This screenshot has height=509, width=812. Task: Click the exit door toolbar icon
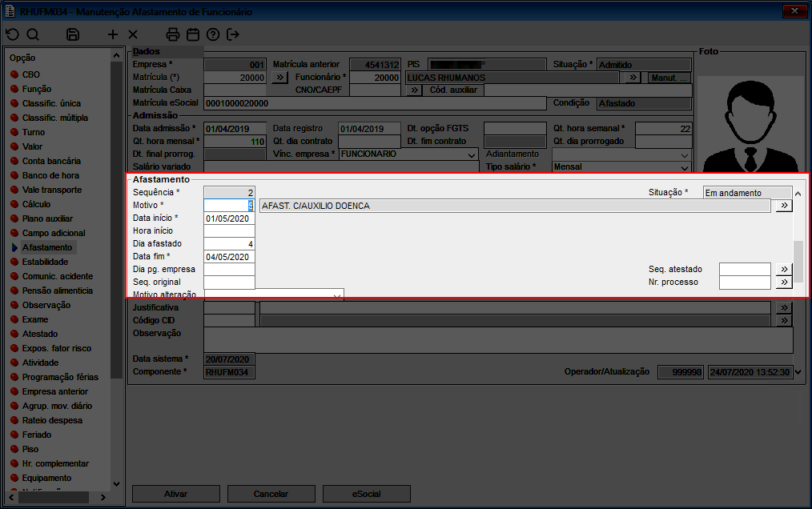(233, 34)
